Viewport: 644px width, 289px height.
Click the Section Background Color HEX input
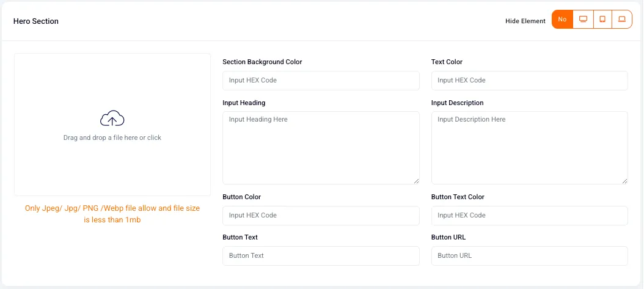(x=321, y=81)
